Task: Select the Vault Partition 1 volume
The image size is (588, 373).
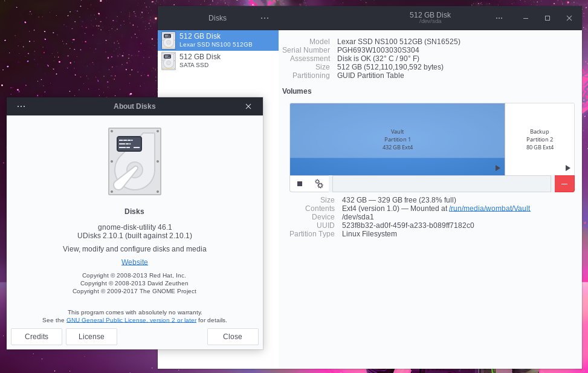Action: [x=397, y=139]
